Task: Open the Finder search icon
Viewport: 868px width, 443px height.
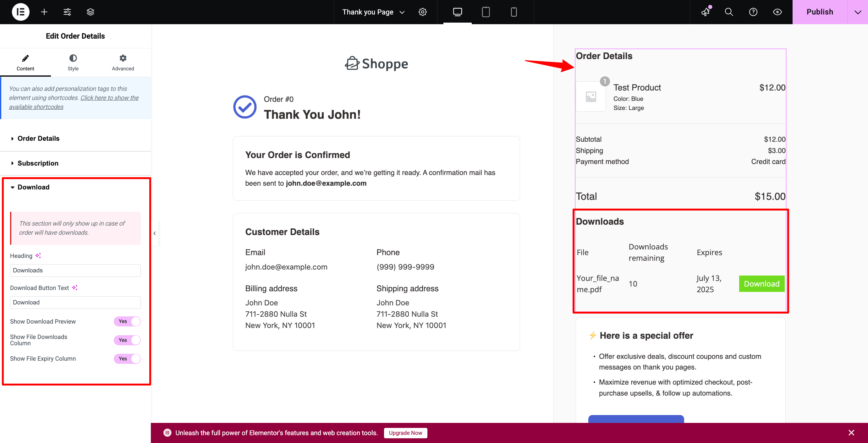Action: coord(729,12)
